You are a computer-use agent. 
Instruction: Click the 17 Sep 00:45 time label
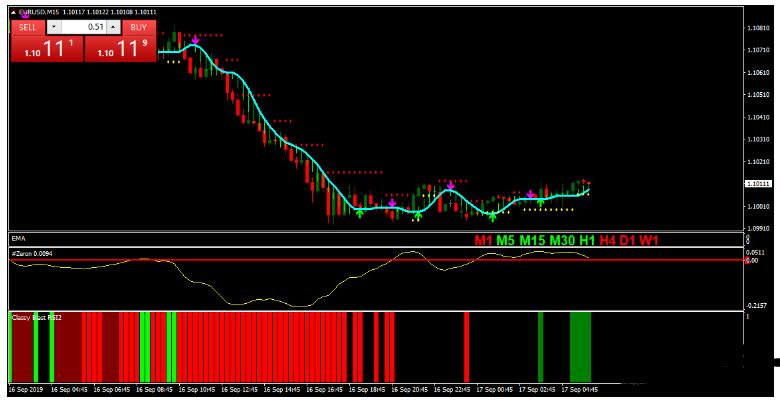point(495,390)
